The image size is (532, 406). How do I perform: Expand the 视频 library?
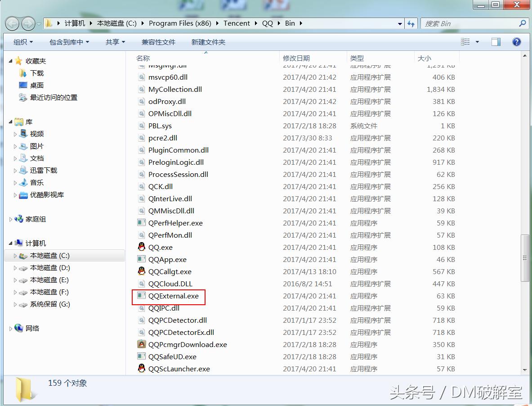pos(15,134)
